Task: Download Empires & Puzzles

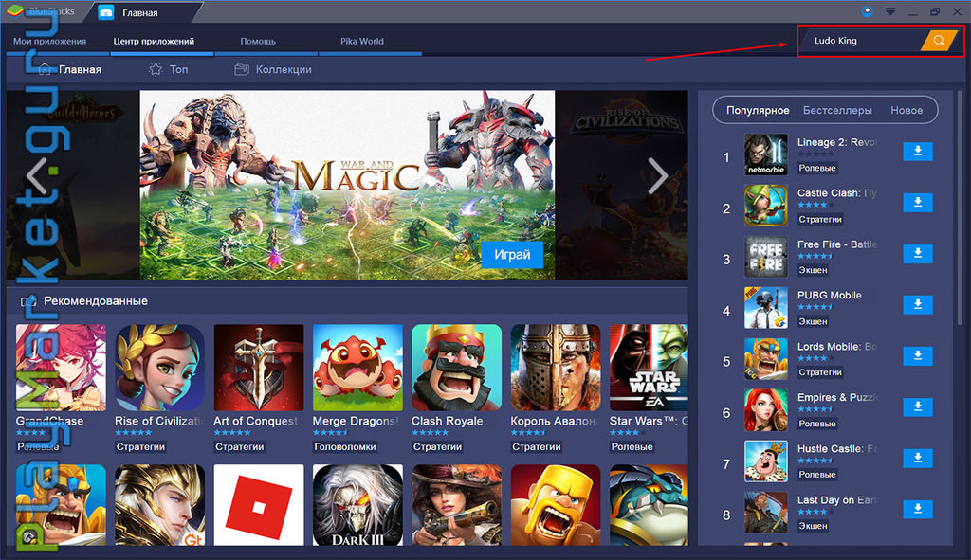Action: coord(918,406)
